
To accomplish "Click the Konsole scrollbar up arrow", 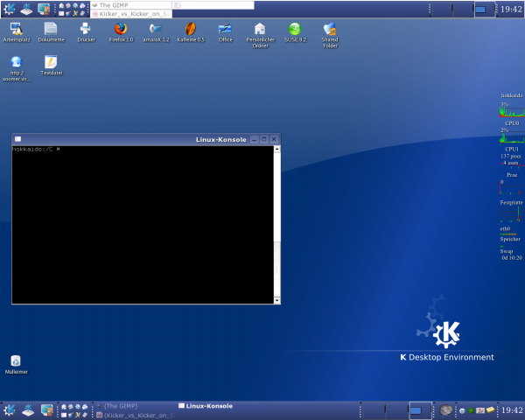I will tap(276, 149).
